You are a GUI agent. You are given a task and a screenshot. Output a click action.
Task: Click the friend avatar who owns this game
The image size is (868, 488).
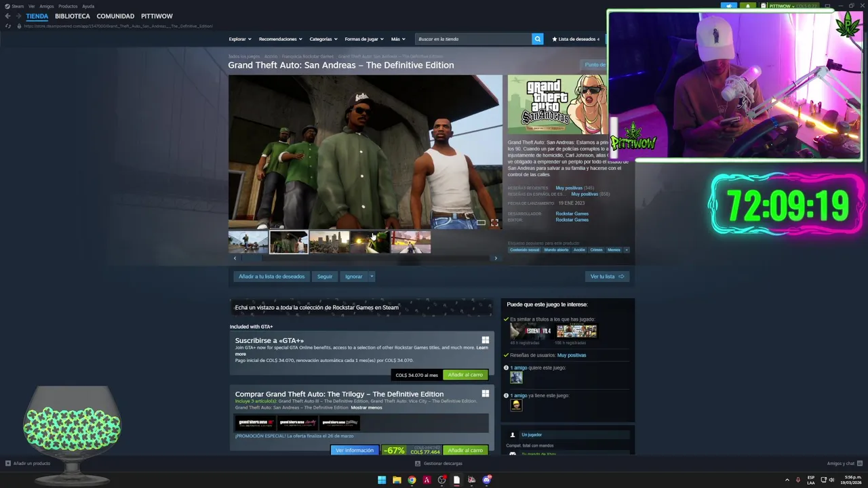[517, 405]
